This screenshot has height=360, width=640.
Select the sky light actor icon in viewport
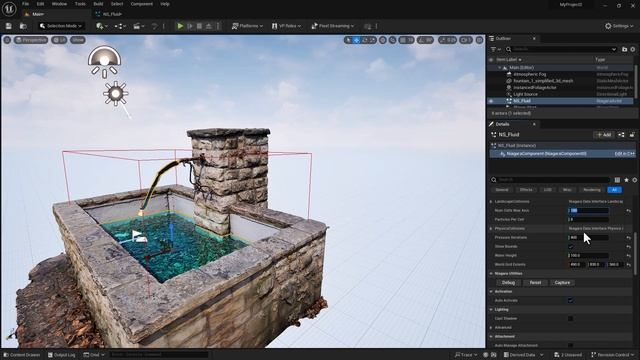pos(104,62)
